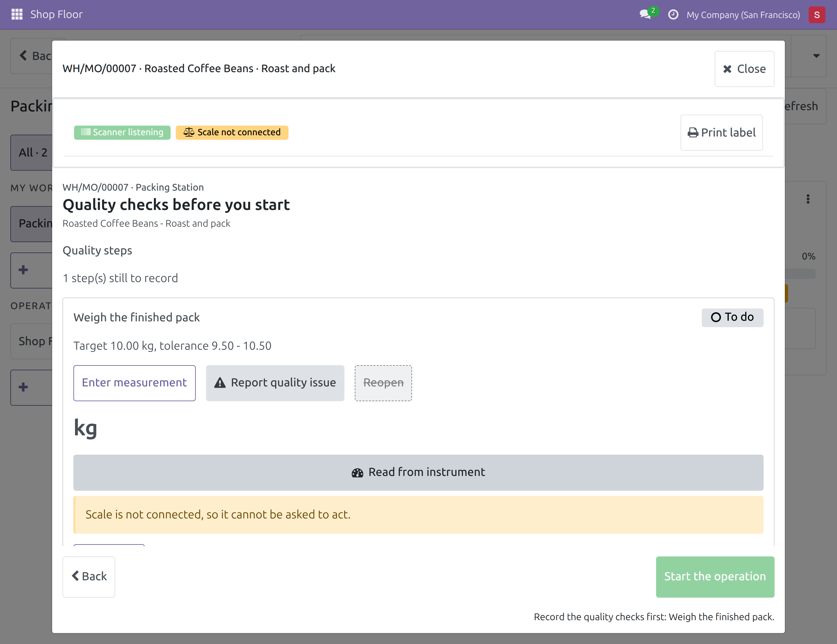Click the three-dot kebab menu icon
The height and width of the screenshot is (644, 837).
click(x=808, y=199)
